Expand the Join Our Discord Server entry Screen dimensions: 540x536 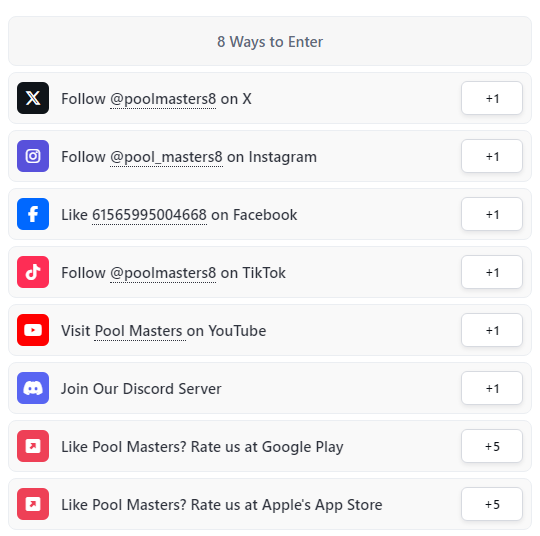click(270, 388)
